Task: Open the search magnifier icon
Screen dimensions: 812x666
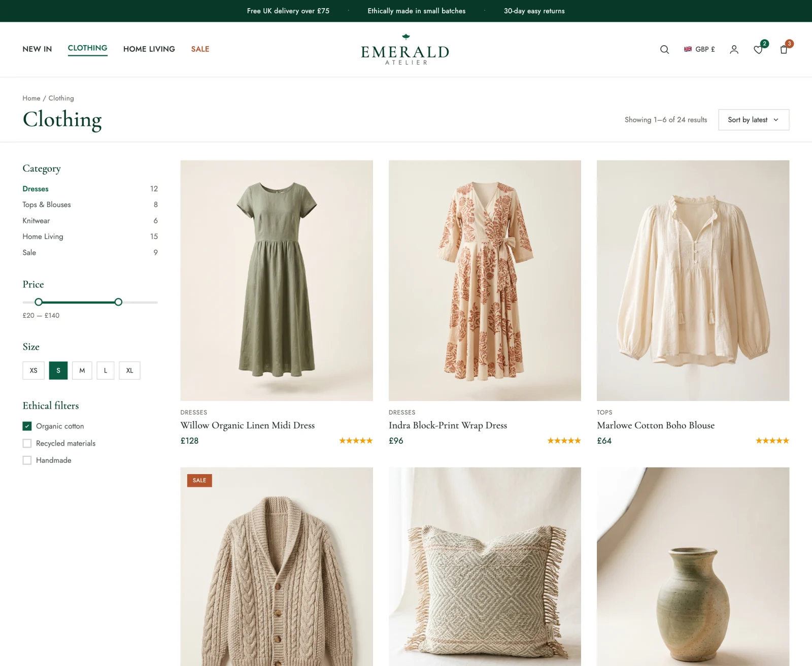Action: 664,49
